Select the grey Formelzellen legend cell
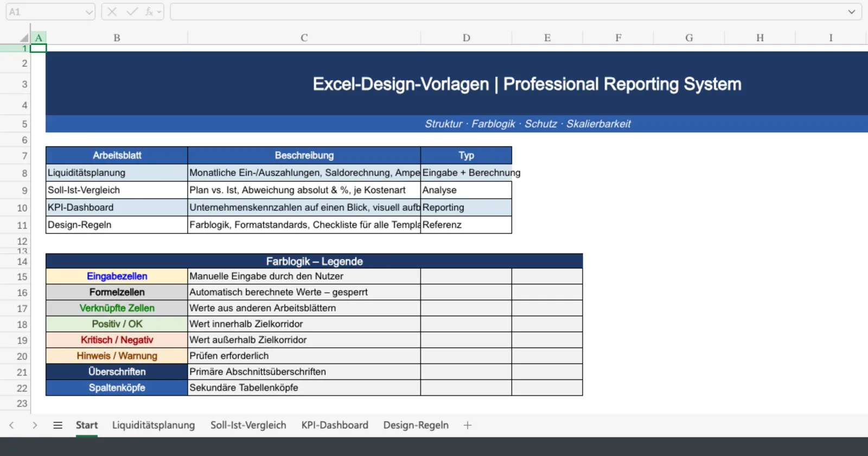 click(117, 292)
